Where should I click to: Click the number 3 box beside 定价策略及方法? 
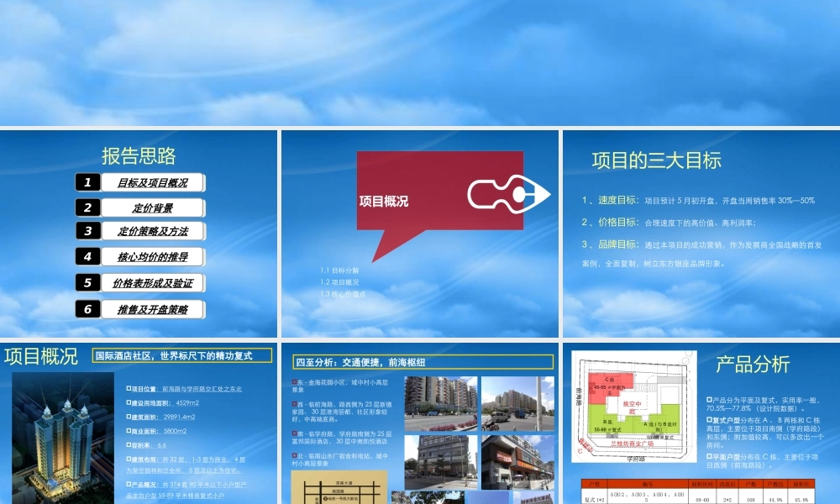coord(87,231)
